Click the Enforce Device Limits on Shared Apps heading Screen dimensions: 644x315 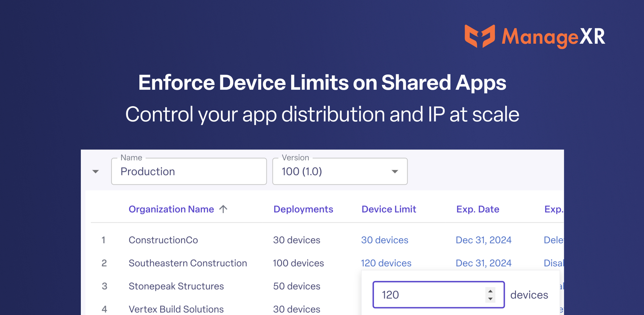point(322,83)
